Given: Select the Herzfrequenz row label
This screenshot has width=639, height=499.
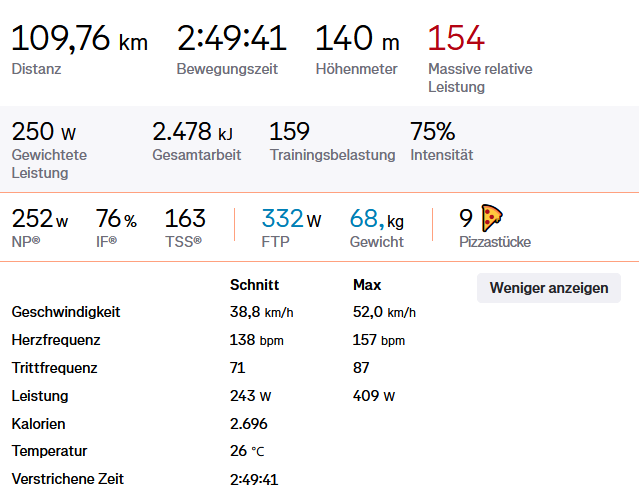Looking at the screenshot, I should coord(56,340).
